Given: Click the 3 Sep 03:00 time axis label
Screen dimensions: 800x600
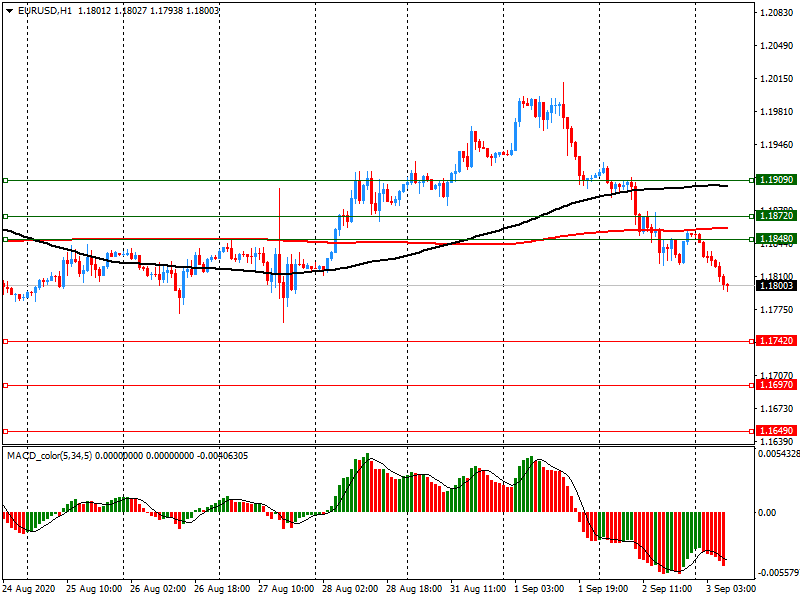Looking at the screenshot, I should click(x=733, y=589).
